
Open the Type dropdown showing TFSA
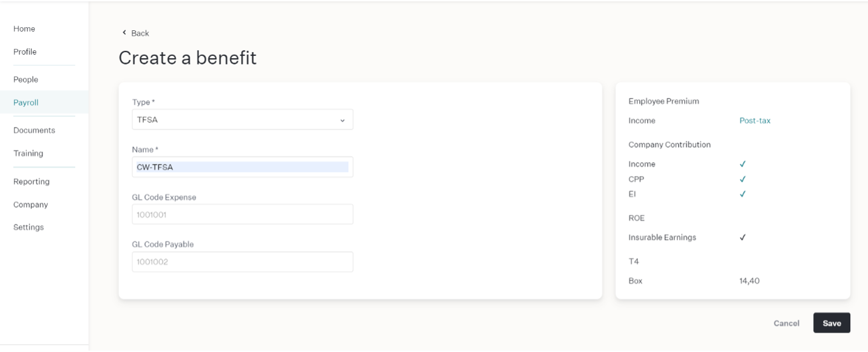point(242,120)
